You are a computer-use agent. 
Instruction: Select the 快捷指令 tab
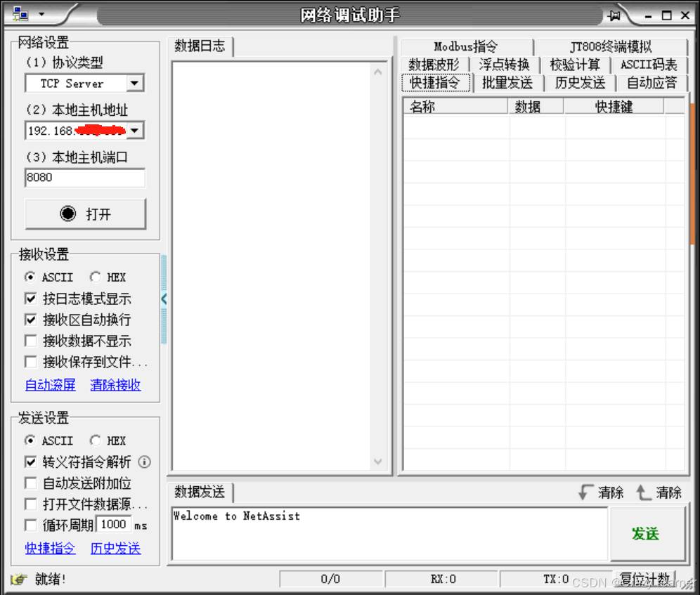coord(435,83)
